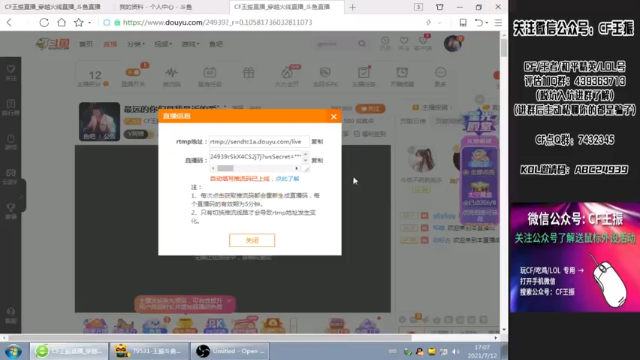This screenshot has height=360, width=640.
Task: Open the PK activity icon below player
Action: tap(215, 326)
